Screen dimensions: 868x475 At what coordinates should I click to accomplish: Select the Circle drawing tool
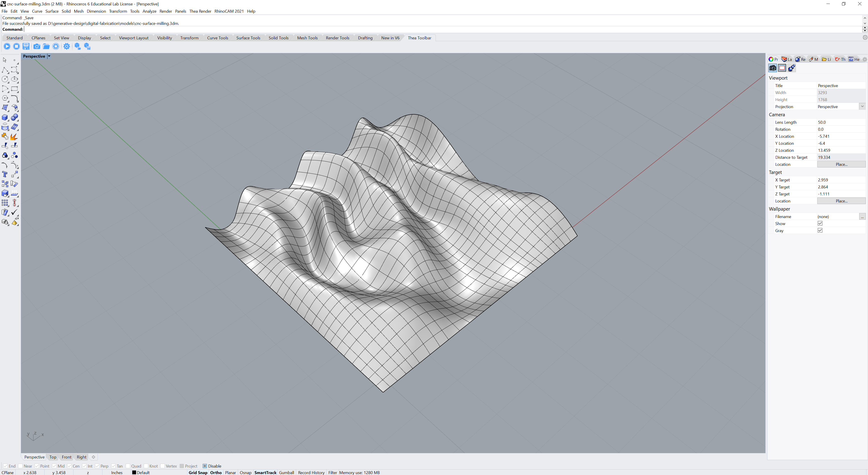tap(5, 79)
